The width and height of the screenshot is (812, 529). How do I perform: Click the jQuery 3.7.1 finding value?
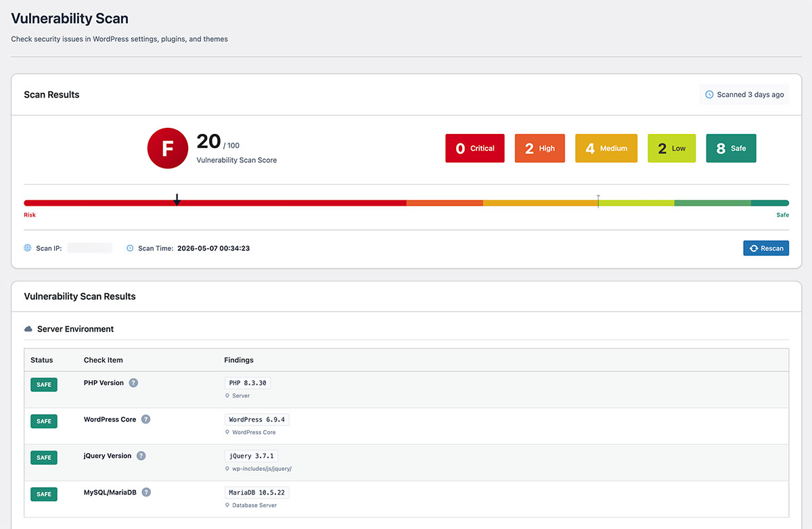pos(252,456)
